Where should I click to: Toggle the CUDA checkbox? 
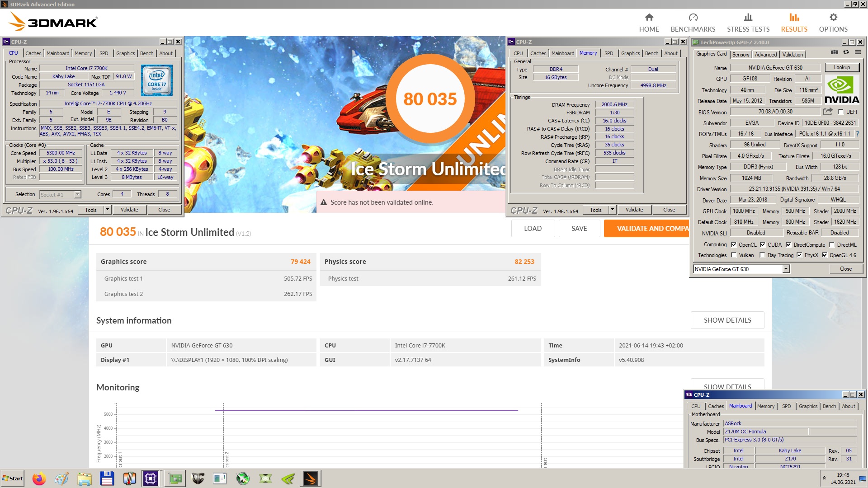point(763,244)
